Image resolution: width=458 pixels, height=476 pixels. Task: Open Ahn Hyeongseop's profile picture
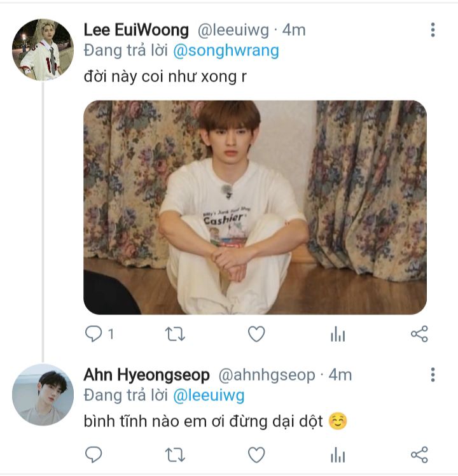(43, 395)
